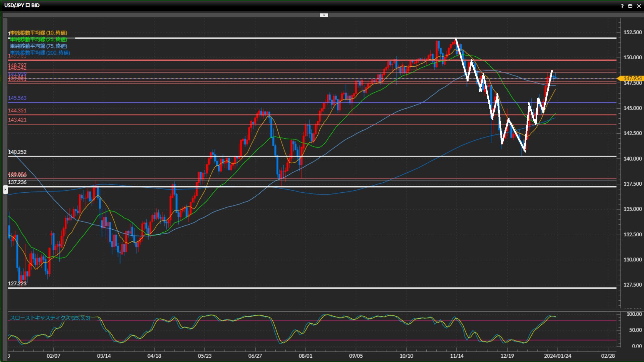Screen dimensions: 644x362
Task: Open the Slow Stochastics (25,3,3) indicator label
Action: pyautogui.click(x=50, y=318)
